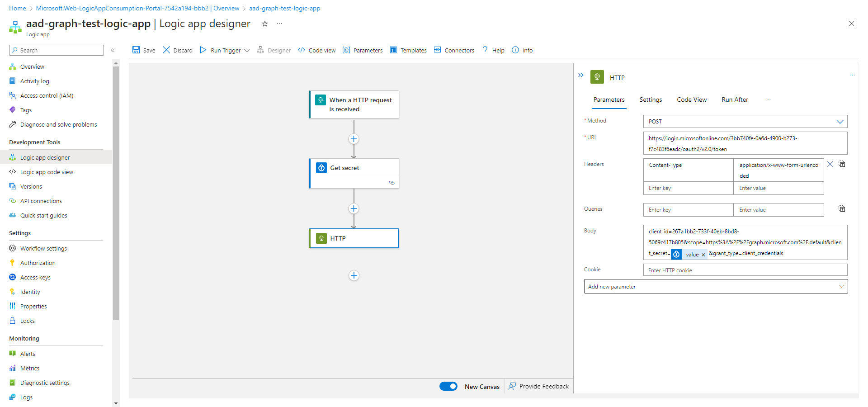The image size is (868, 407).
Task: Click Provide Feedback
Action: click(x=539, y=386)
